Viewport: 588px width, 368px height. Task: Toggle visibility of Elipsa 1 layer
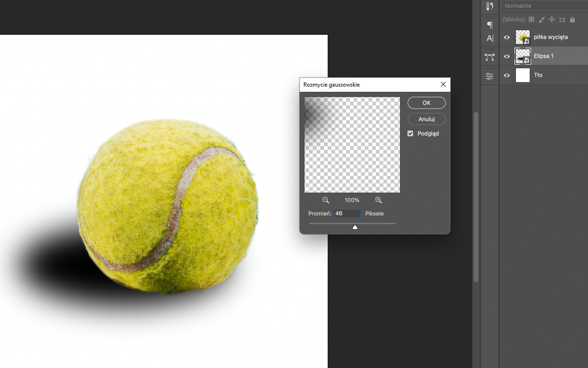[x=507, y=56]
